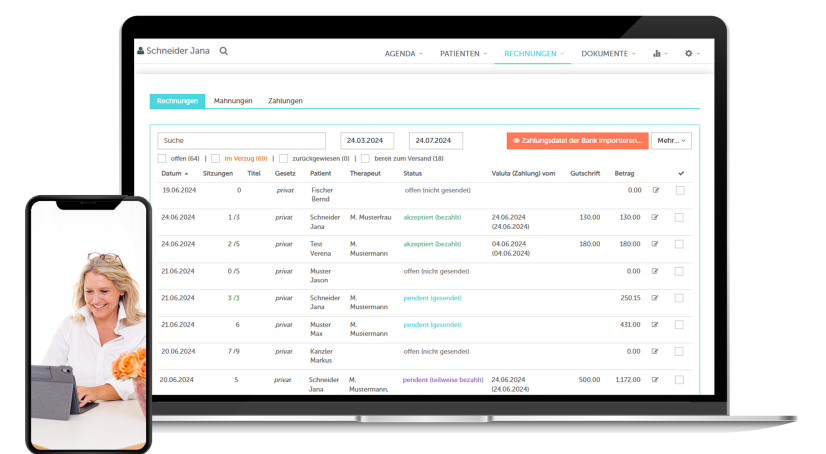Open the statistics bar chart icon menu
This screenshot has width=826, height=454.
coord(658,53)
